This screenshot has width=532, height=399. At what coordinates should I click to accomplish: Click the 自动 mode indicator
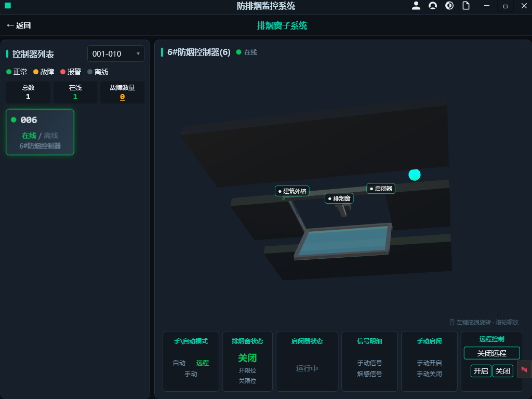179,363
